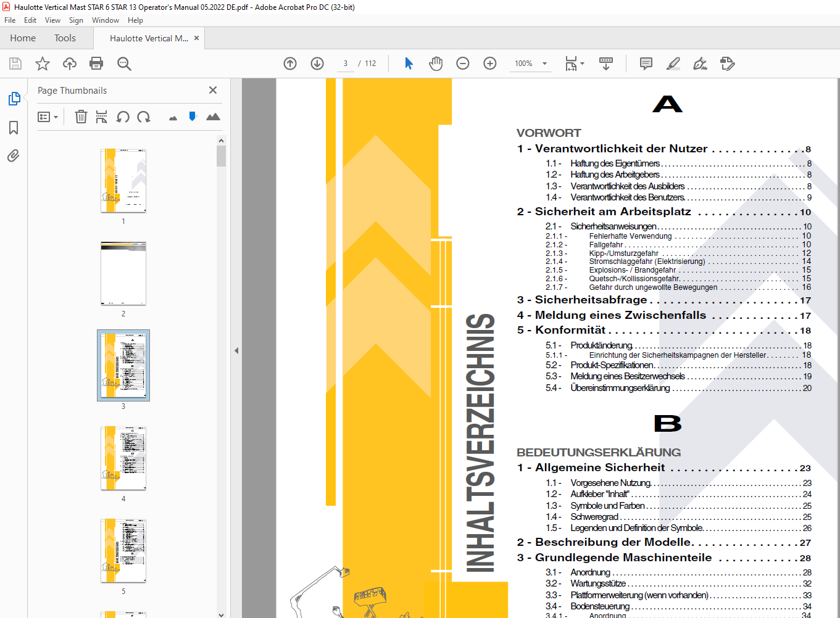Collapse the navigation pane with the arrow
The height and width of the screenshot is (618, 840).
click(x=236, y=350)
